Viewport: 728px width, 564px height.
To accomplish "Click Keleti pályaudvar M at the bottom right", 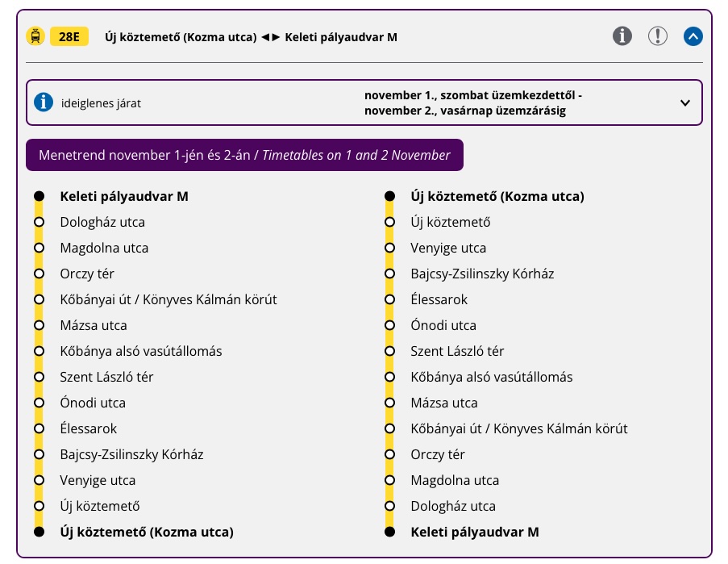I will point(475,532).
